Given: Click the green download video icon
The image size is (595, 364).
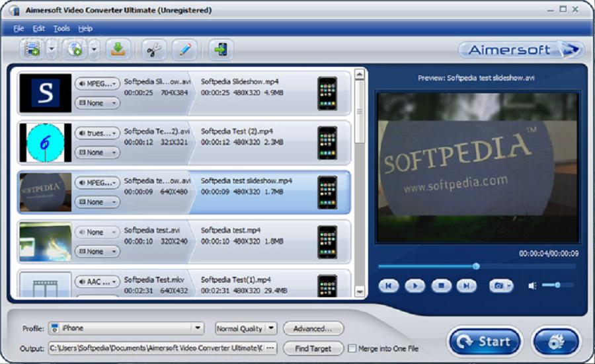Looking at the screenshot, I should (118, 50).
